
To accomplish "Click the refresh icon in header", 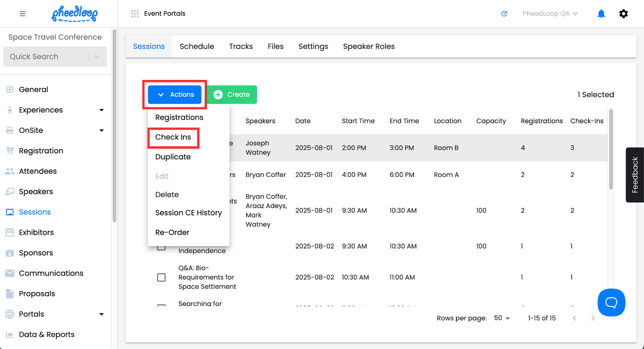I will tap(504, 14).
